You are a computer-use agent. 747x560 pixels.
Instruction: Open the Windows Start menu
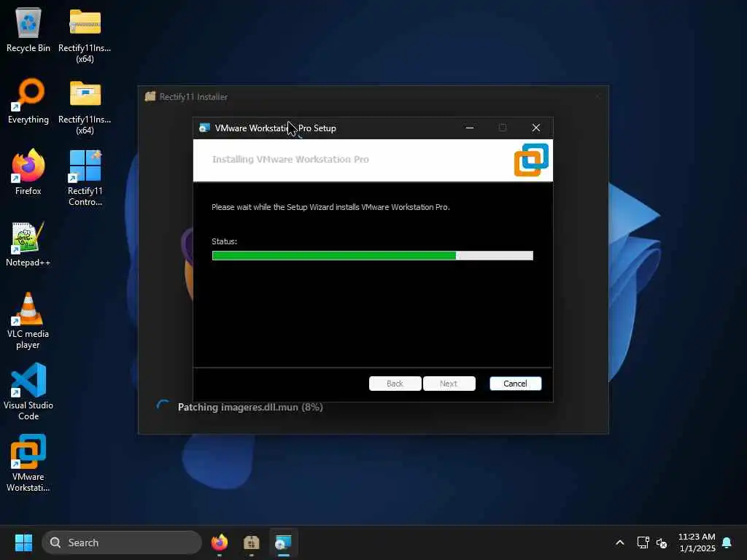pyautogui.click(x=23, y=542)
